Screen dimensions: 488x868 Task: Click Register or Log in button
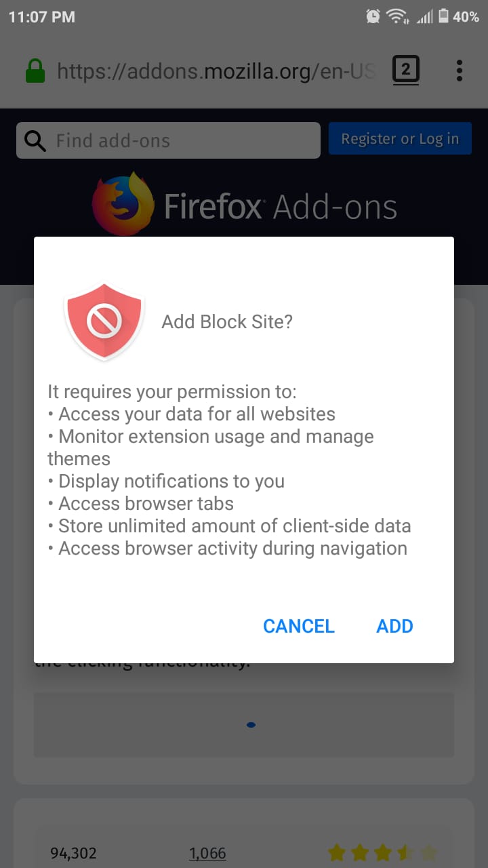click(400, 139)
